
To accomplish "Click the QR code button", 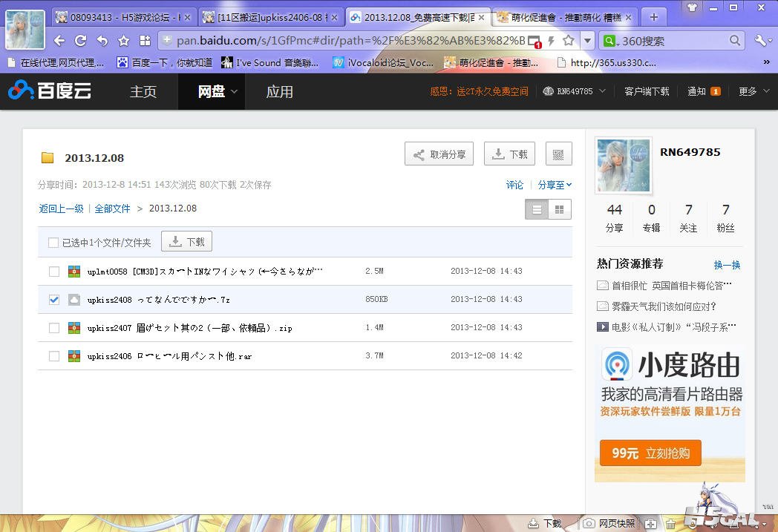I will pyautogui.click(x=558, y=154).
